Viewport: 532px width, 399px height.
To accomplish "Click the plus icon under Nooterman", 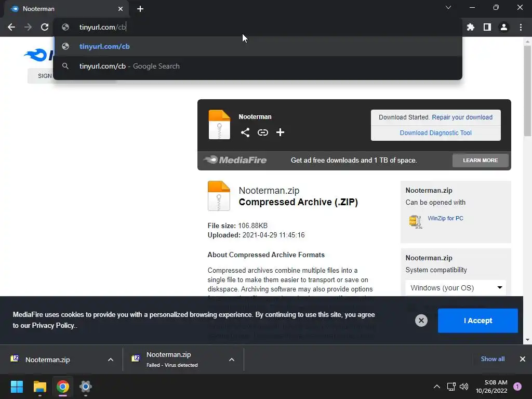I will coord(280,132).
